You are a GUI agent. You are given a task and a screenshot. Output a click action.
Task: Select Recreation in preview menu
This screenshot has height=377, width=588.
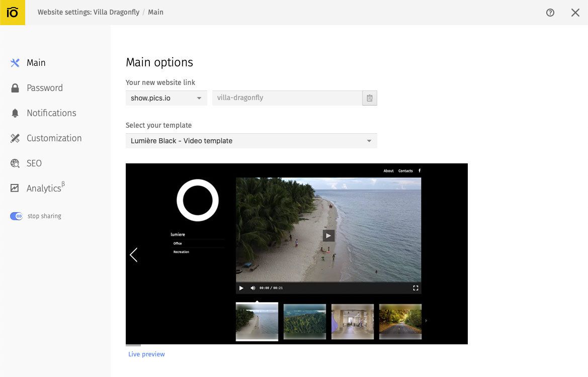click(181, 252)
